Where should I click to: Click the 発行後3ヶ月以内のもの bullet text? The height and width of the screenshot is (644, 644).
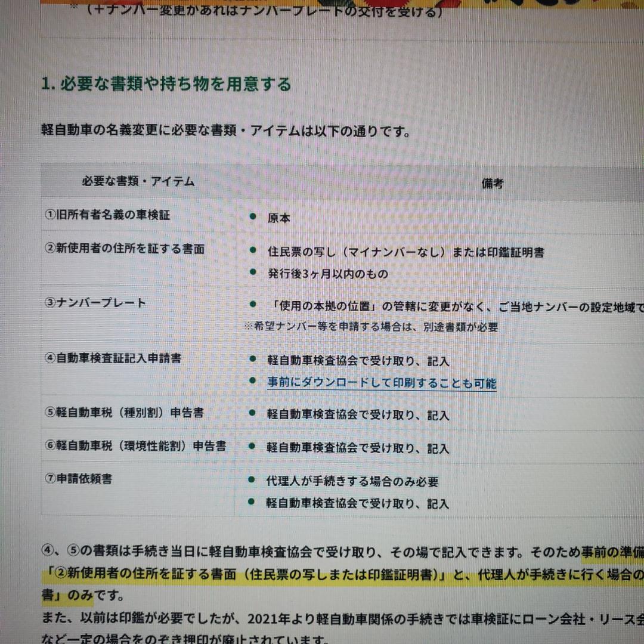pos(327,274)
